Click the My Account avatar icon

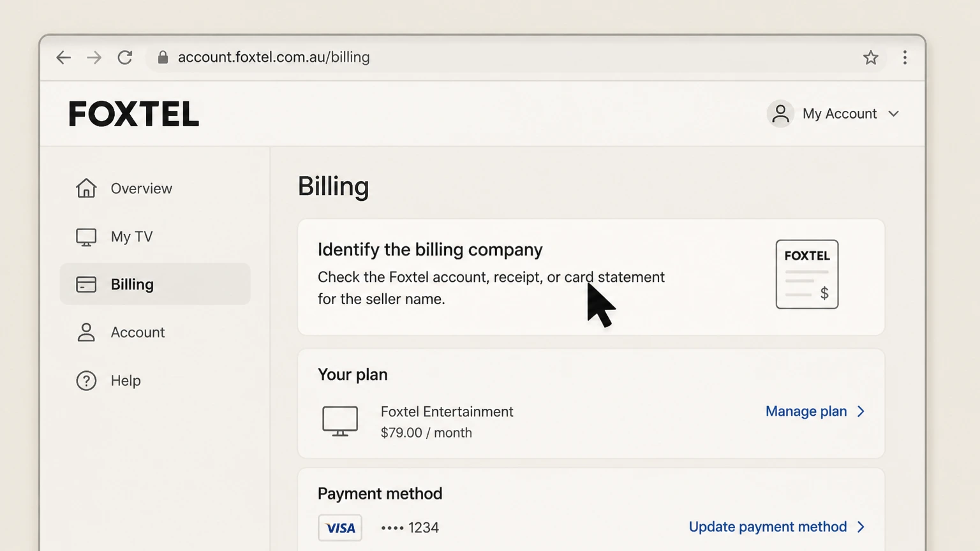tap(780, 114)
